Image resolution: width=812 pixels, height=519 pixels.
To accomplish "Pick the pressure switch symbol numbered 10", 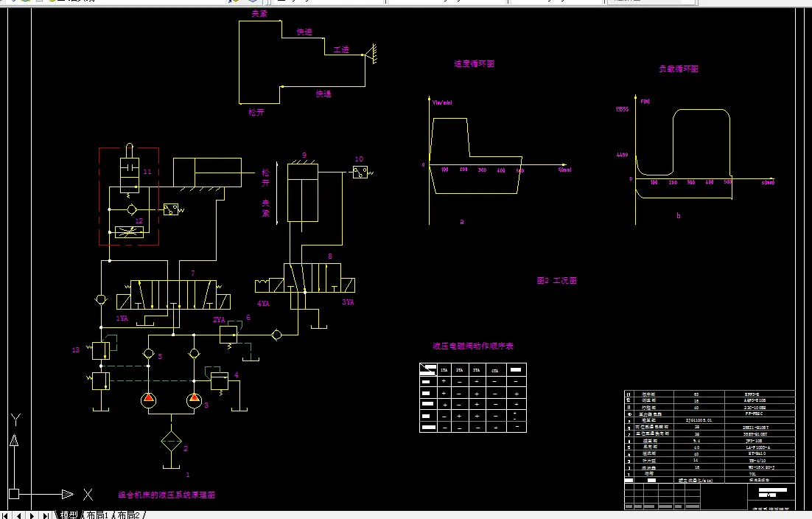I will [x=362, y=172].
